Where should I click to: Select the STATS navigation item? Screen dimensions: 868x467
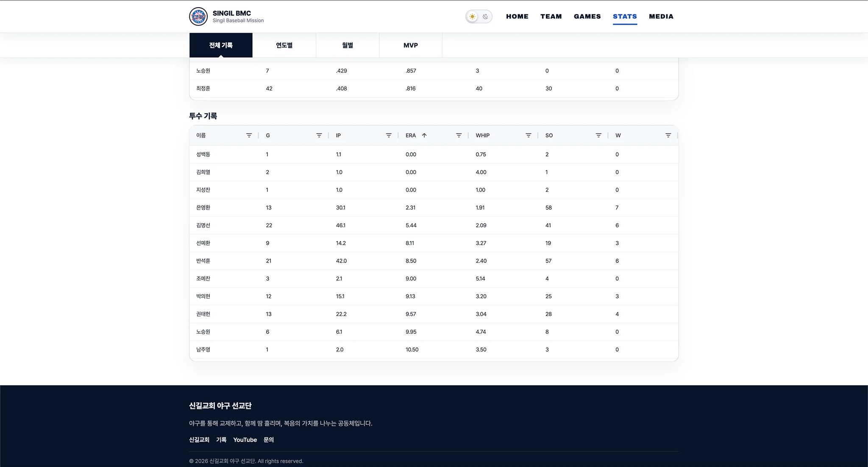pos(625,17)
